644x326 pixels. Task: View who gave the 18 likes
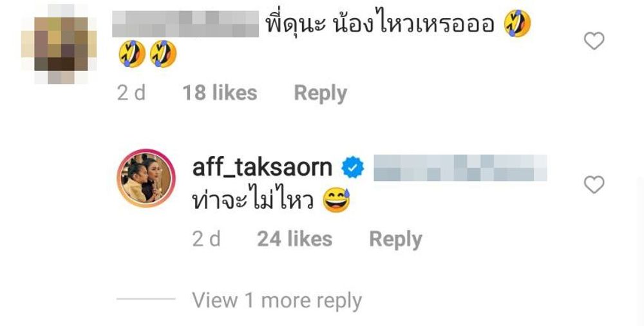coord(220,93)
